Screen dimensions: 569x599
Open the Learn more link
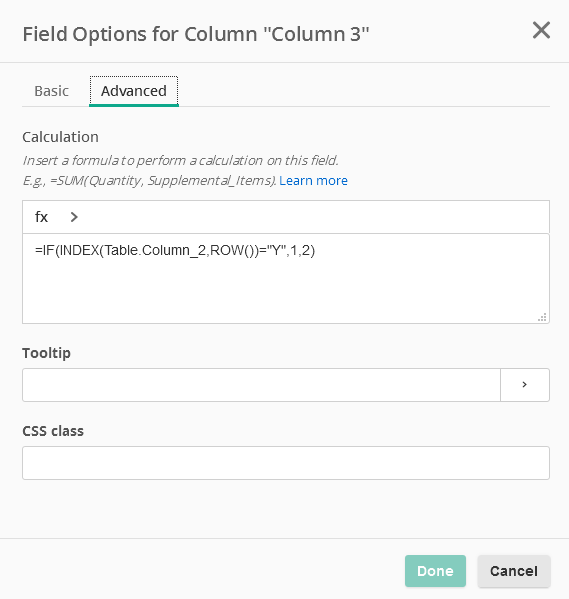313,180
